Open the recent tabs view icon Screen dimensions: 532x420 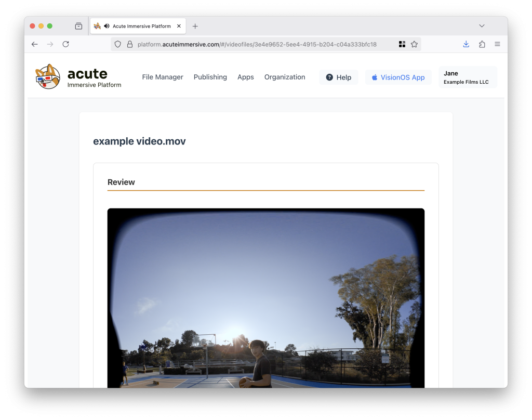(x=79, y=26)
